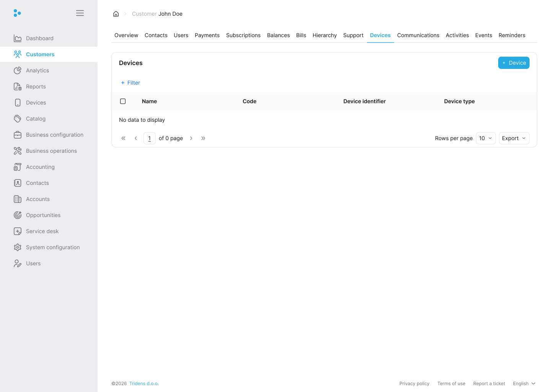Click the page number input field
Viewport: 551px width, 392px height.
149,138
